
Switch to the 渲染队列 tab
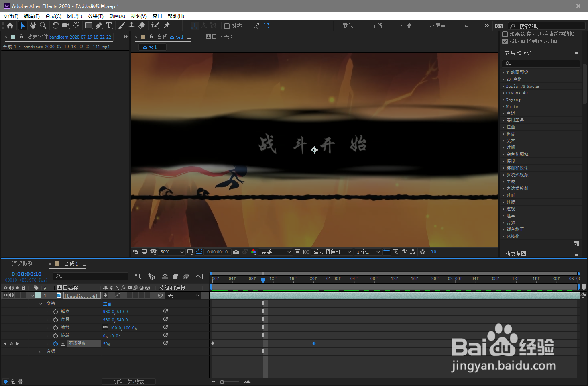point(23,263)
